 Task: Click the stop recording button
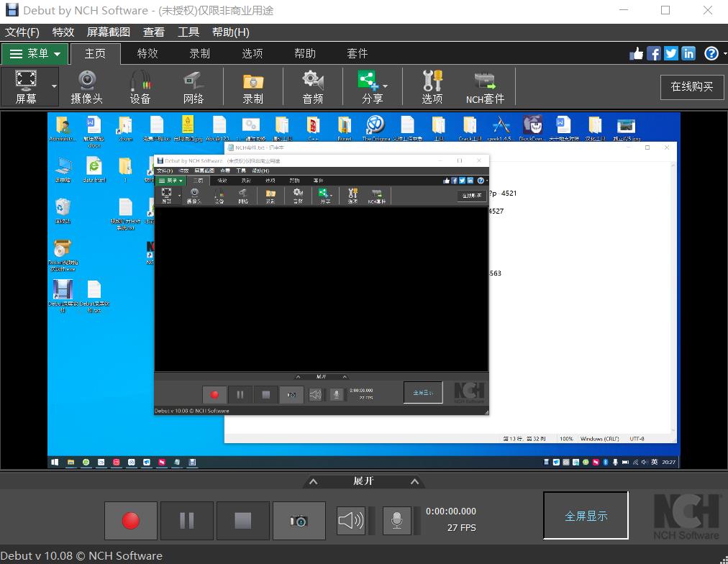tap(243, 520)
